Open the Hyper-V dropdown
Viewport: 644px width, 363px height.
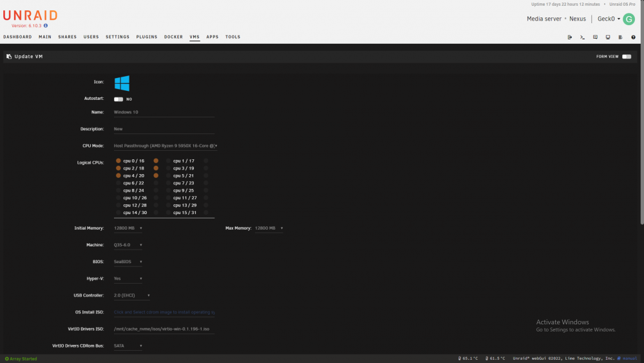coord(128,279)
